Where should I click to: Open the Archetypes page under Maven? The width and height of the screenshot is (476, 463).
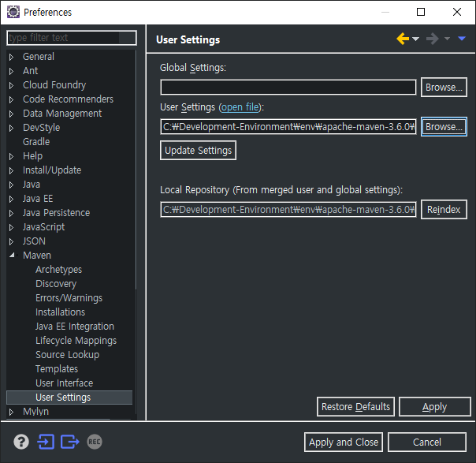click(58, 270)
